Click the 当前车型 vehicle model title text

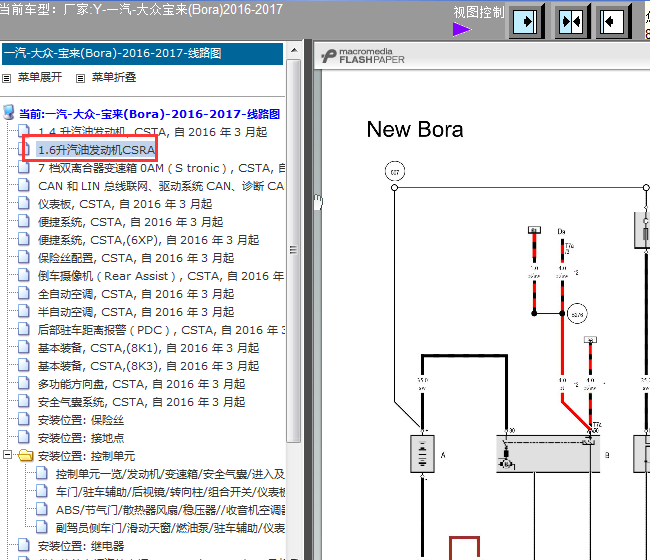(x=141, y=9)
